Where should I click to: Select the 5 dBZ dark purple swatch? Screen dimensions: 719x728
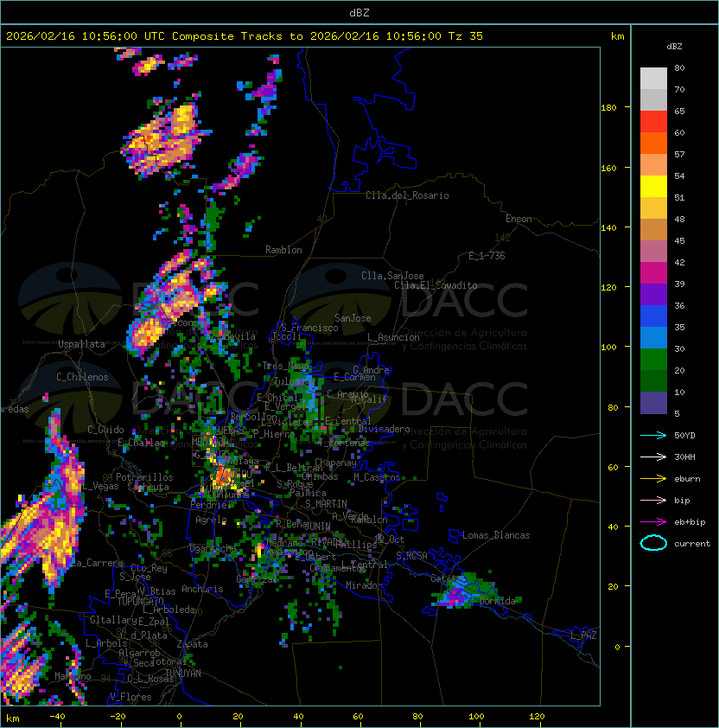coord(653,403)
